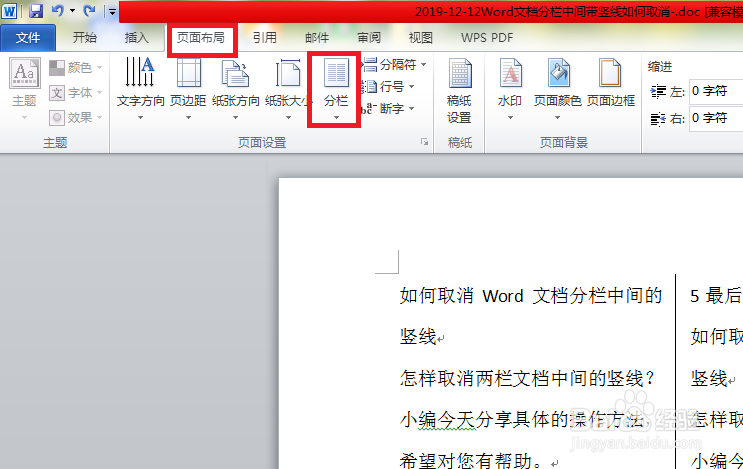Click the text '5 最后' in the right column
The height and width of the screenshot is (469, 743).
(716, 296)
